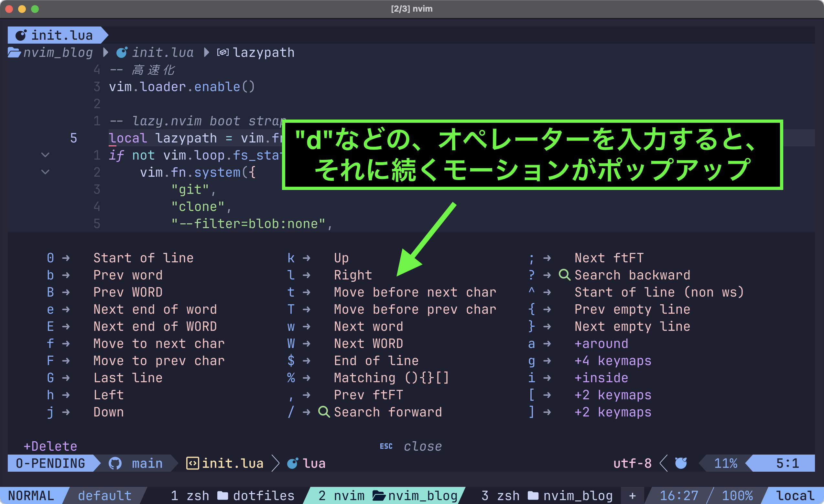This screenshot has width=824, height=504.
Task: Click the magnifier icon beside Search forward
Action: [x=324, y=412]
